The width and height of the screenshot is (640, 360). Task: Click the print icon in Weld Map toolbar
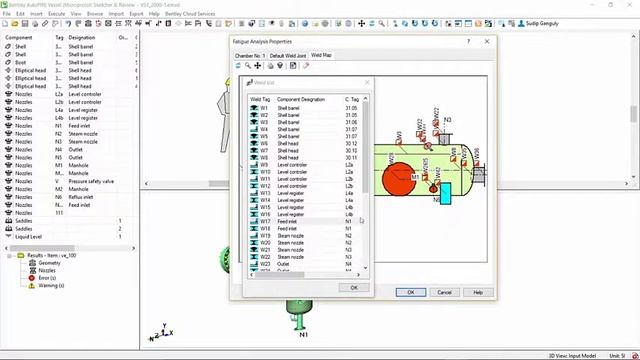click(x=270, y=66)
